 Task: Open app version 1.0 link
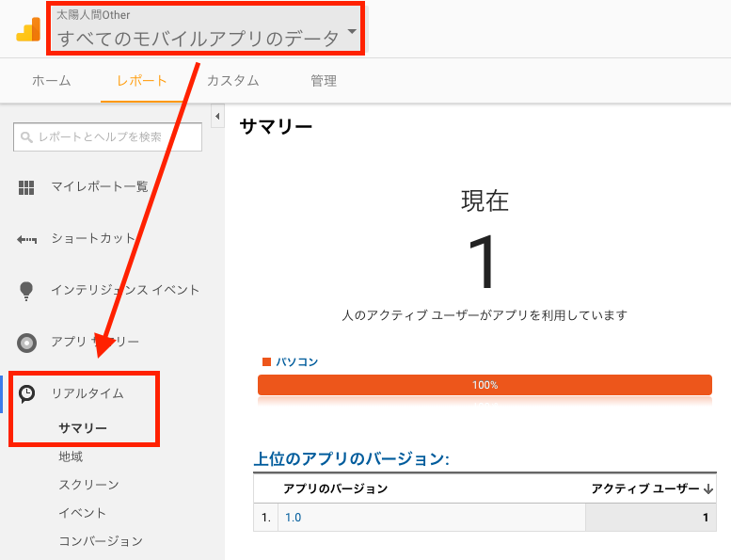[294, 518]
